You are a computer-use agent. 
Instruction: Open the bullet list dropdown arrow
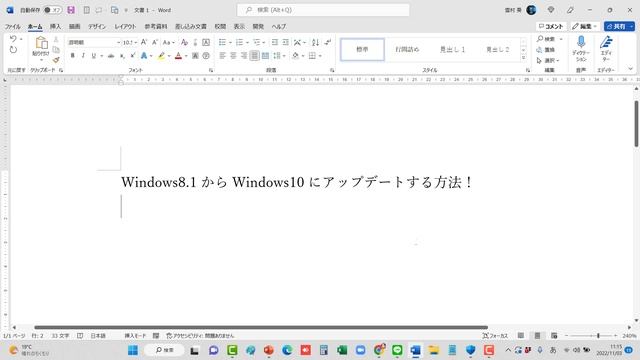tap(230, 42)
